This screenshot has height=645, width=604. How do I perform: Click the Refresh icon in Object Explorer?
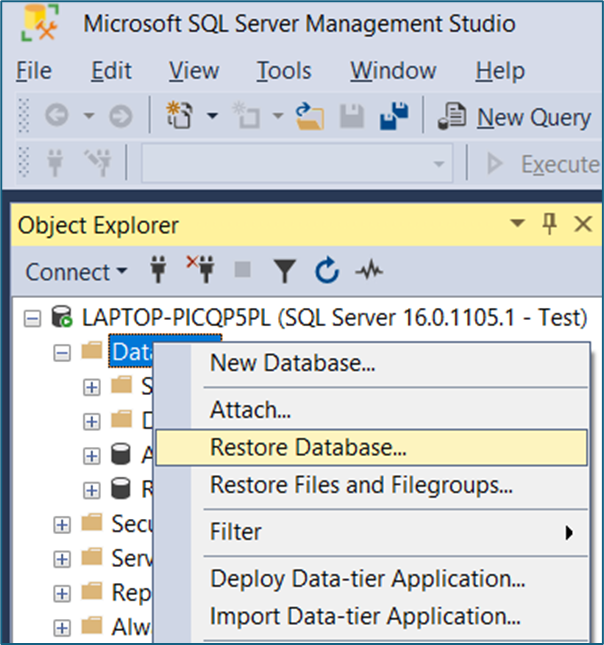click(x=327, y=270)
